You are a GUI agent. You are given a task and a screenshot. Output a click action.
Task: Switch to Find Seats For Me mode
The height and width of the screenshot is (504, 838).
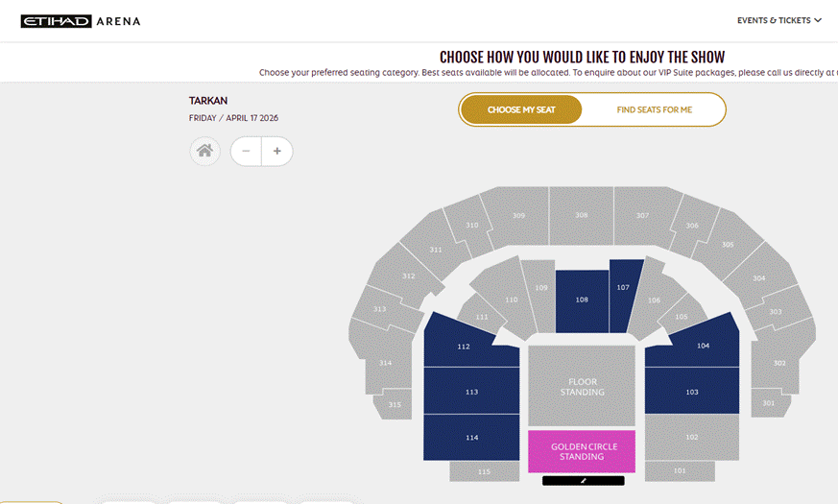(x=654, y=109)
